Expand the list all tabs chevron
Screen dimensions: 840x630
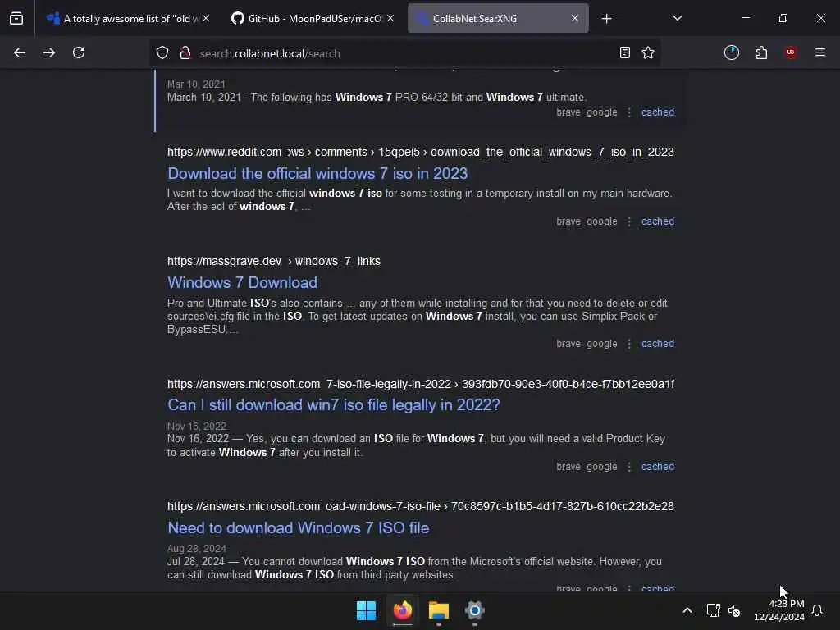coord(677,18)
